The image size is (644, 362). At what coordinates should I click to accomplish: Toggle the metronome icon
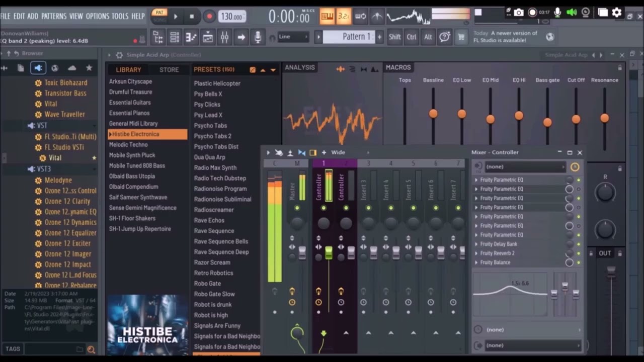(377, 16)
